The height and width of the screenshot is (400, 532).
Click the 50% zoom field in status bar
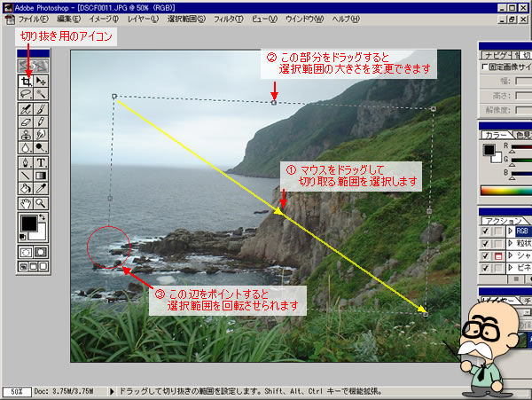17,390
